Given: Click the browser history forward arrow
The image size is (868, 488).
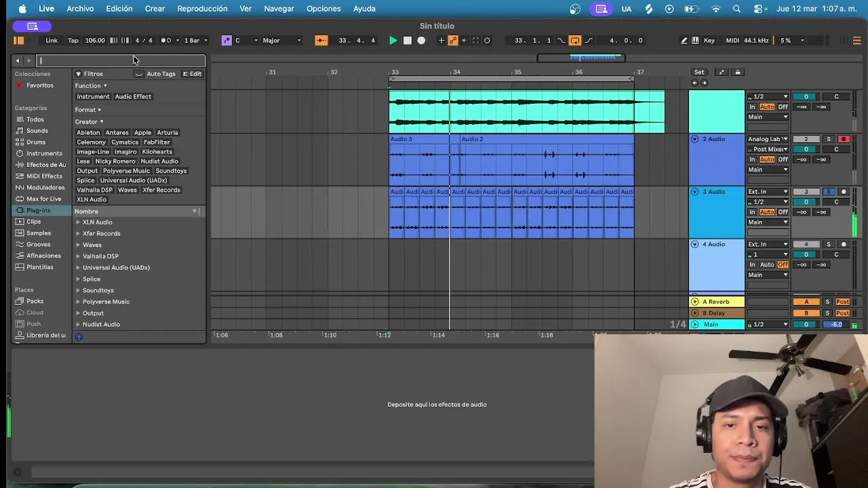Looking at the screenshot, I should coord(28,60).
